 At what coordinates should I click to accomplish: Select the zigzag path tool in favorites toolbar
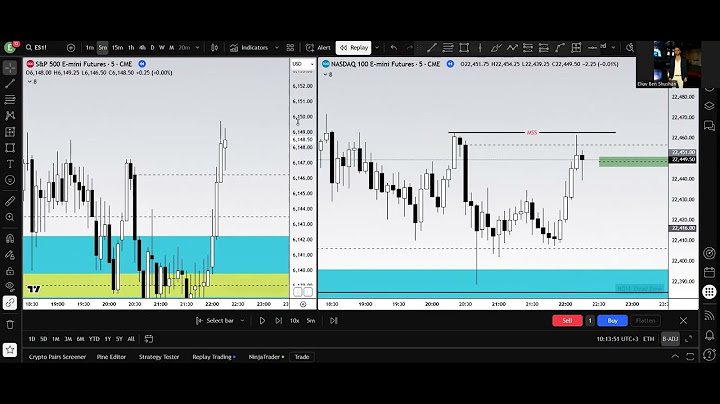click(x=512, y=47)
